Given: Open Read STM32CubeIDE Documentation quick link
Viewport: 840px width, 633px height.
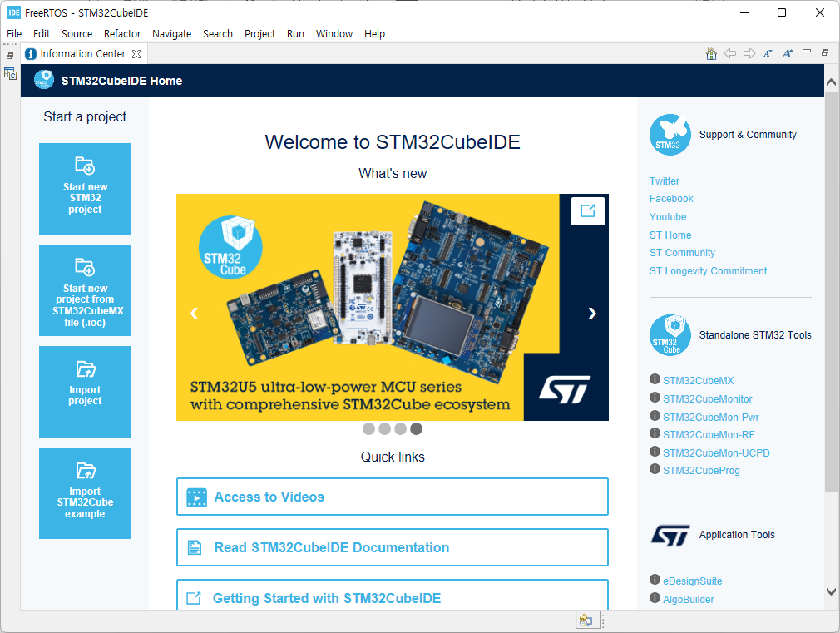Looking at the screenshot, I should coord(393,547).
